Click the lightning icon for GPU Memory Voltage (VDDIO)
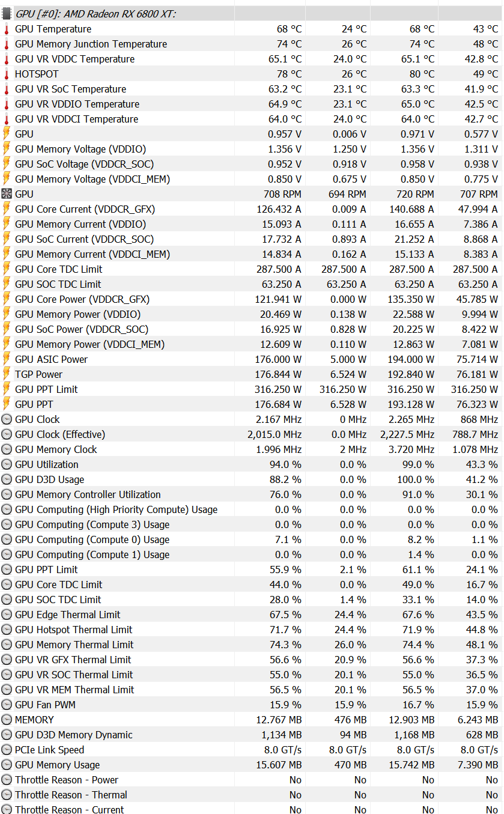Viewport: 504px width, 814px height. [x=7, y=149]
